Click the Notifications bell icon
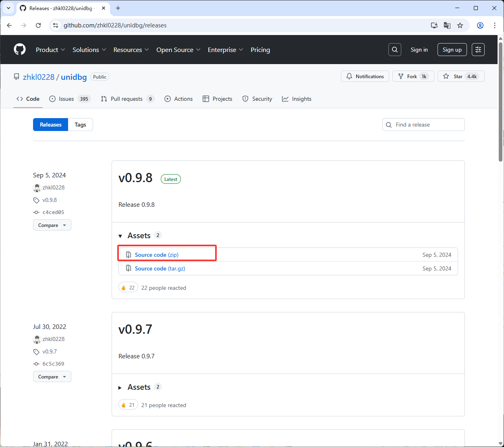504x447 pixels. click(349, 76)
